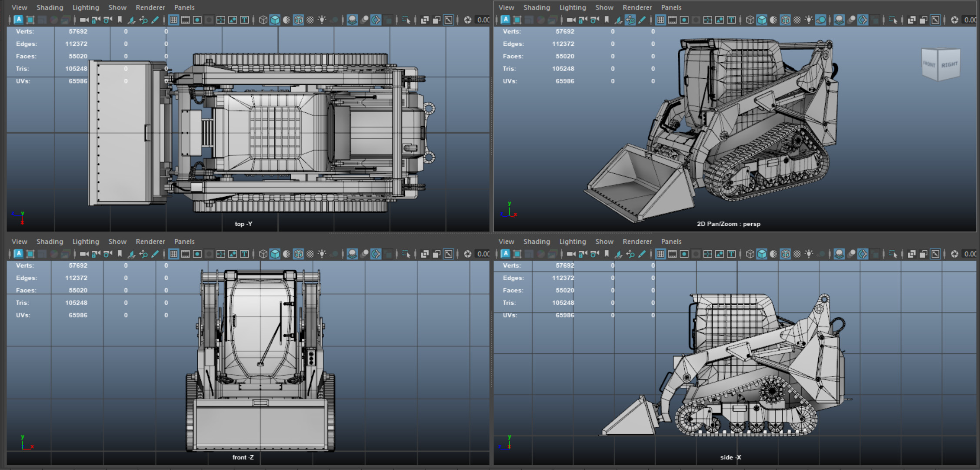Toggle the grid icon in top view panel

pos(173,20)
